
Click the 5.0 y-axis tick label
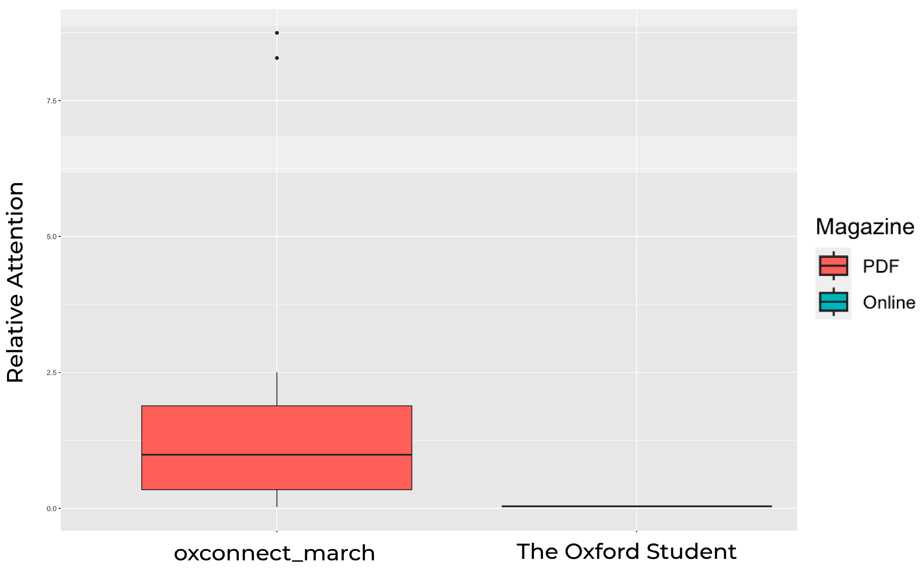pyautogui.click(x=51, y=237)
